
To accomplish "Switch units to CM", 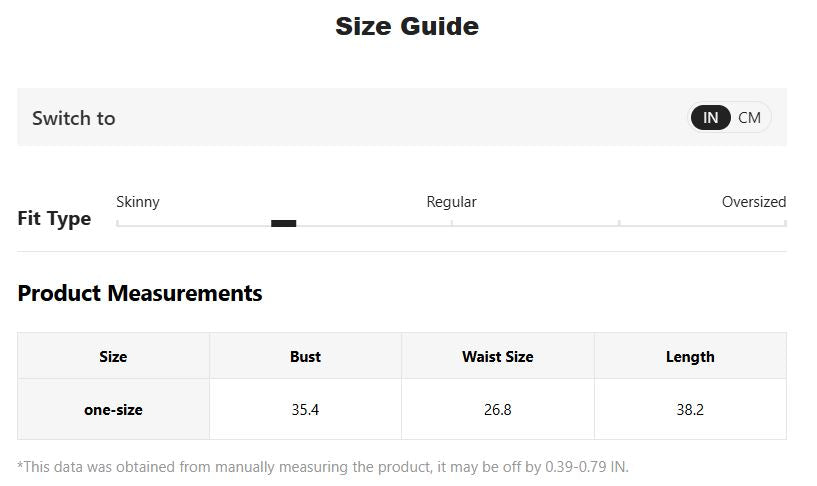I will point(749,118).
